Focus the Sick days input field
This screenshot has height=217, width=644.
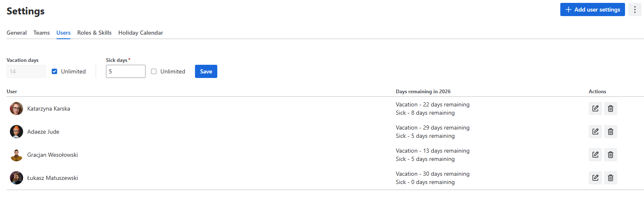[x=126, y=71]
